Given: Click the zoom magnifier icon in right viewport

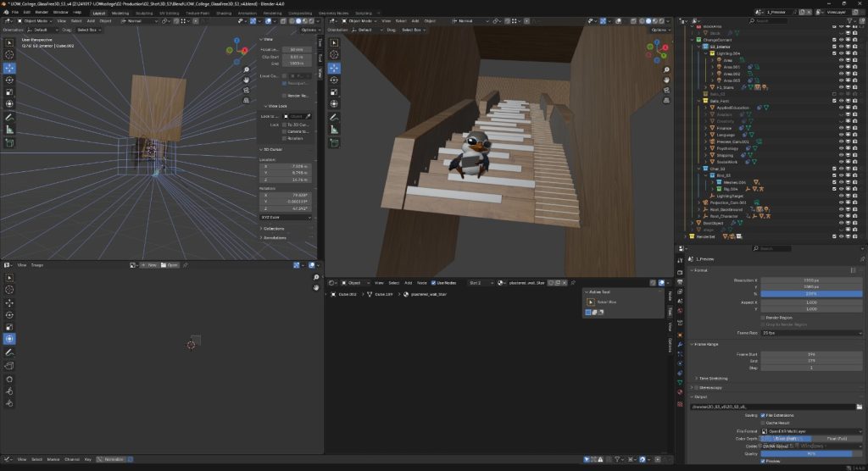Looking at the screenshot, I should (666, 69).
